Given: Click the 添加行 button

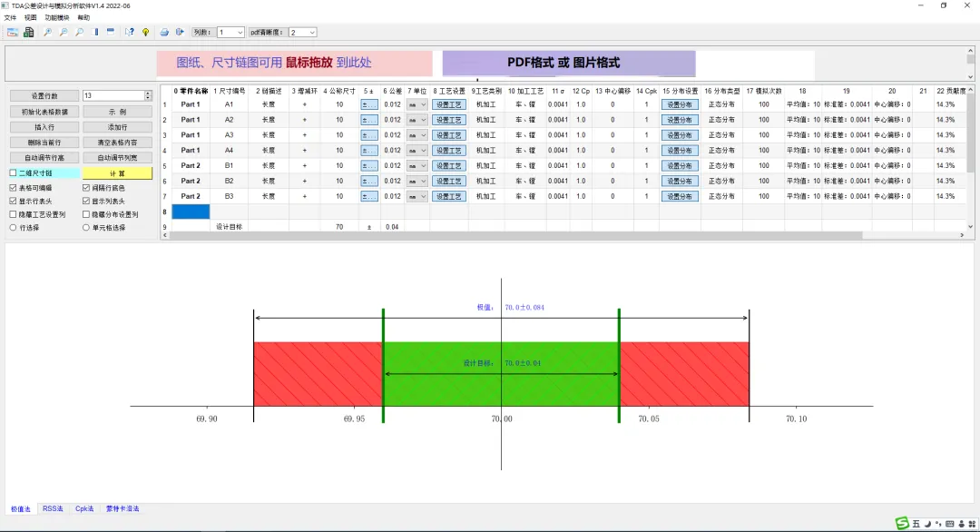Looking at the screenshot, I should 117,127.
